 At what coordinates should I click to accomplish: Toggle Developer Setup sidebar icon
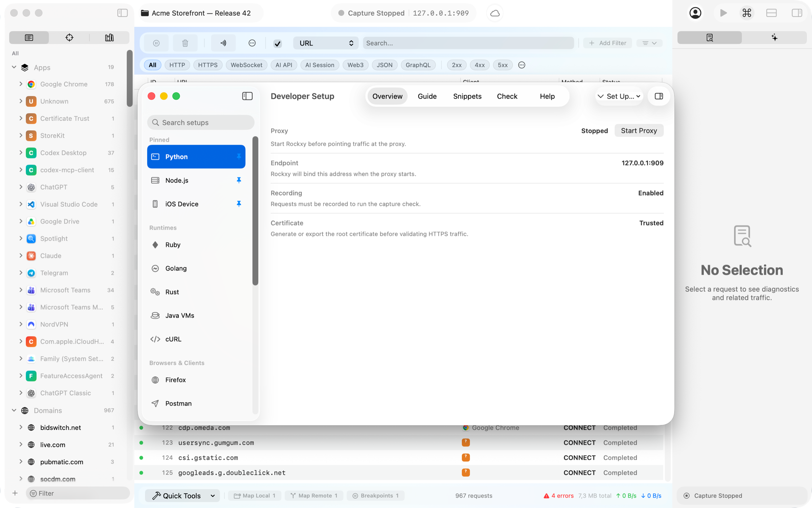click(247, 96)
